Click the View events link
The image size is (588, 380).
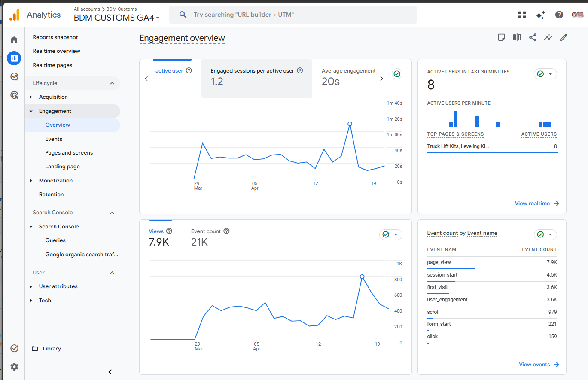539,365
